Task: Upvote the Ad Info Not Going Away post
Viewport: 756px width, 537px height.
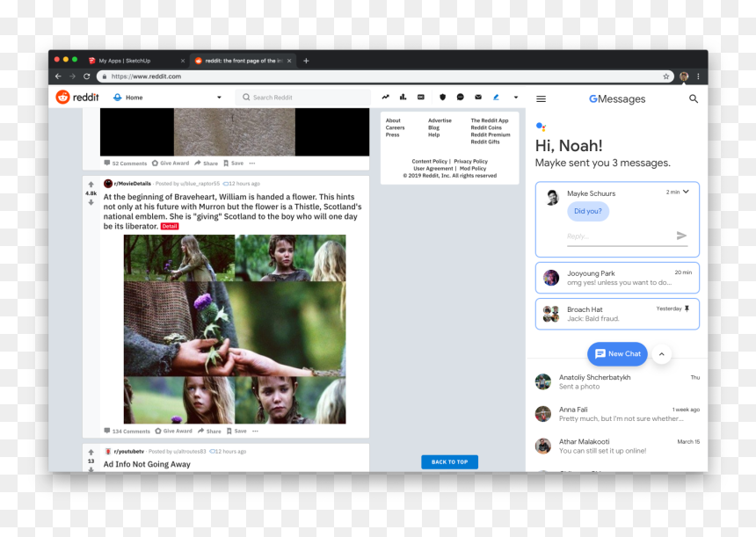Action: [x=91, y=452]
